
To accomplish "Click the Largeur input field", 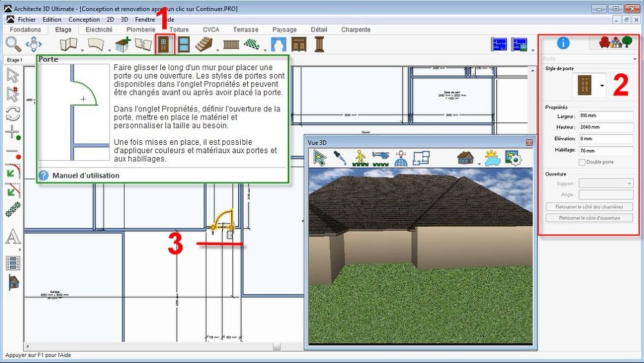I will tap(606, 116).
